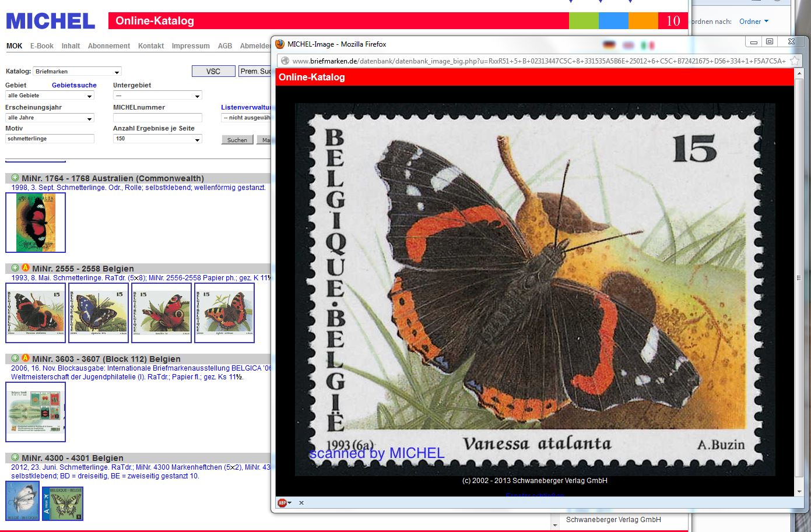This screenshot has height=532, width=811.
Task: Click the VSC button
Action: click(213, 71)
